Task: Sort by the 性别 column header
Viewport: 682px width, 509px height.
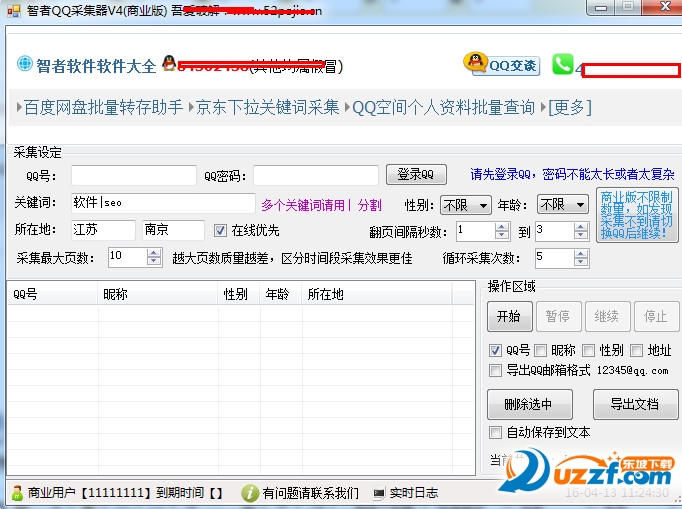Action: click(239, 295)
